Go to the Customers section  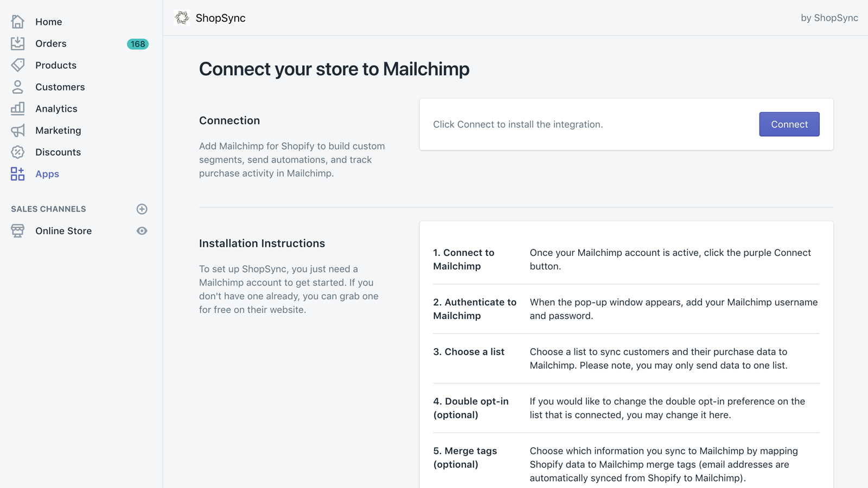pos(60,87)
